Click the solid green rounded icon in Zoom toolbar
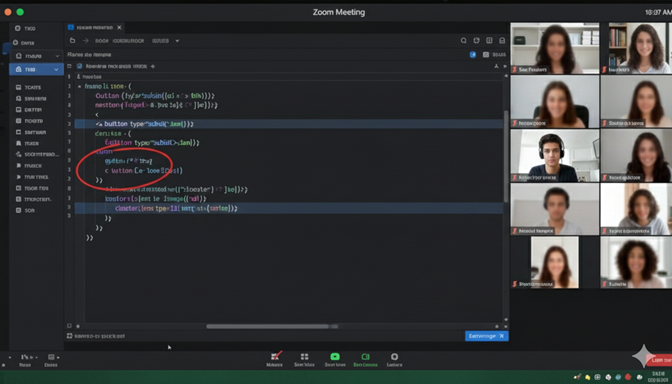Image resolution: width=672 pixels, height=384 pixels. pos(335,357)
